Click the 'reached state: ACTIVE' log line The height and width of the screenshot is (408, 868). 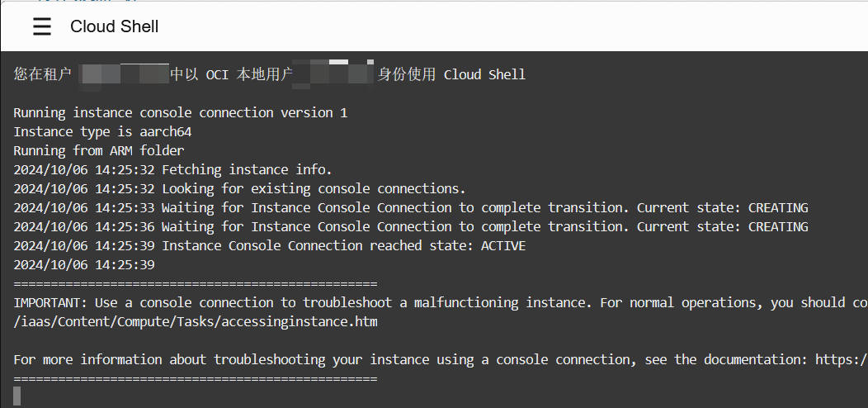tap(343, 245)
